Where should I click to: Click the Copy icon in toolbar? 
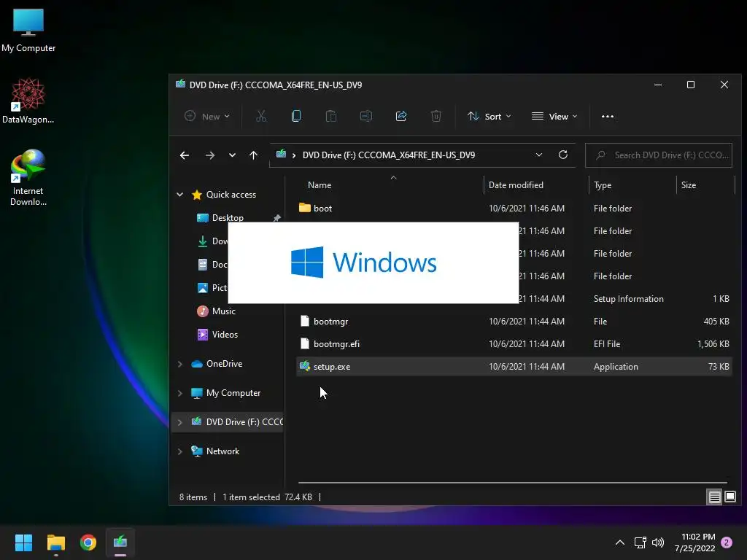(296, 116)
